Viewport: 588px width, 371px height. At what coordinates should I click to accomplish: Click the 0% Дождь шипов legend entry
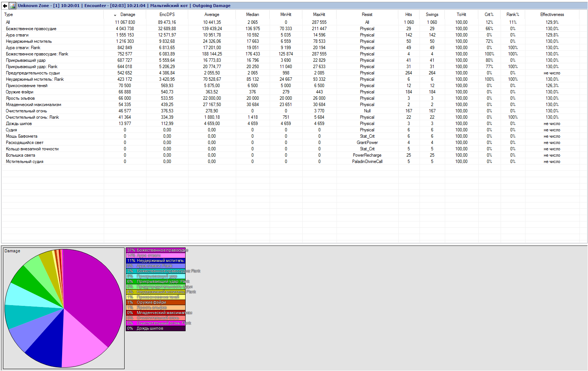coord(155,328)
